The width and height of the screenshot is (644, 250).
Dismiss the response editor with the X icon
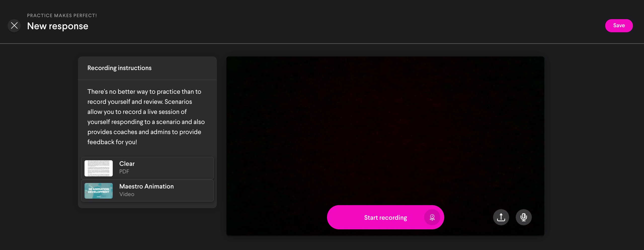pyautogui.click(x=14, y=25)
